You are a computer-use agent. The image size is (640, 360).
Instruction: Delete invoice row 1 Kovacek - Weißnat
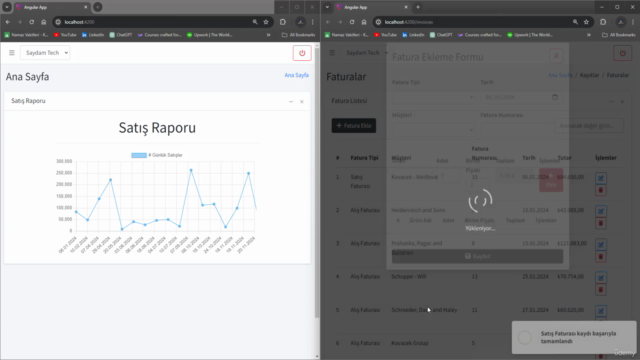tap(601, 190)
